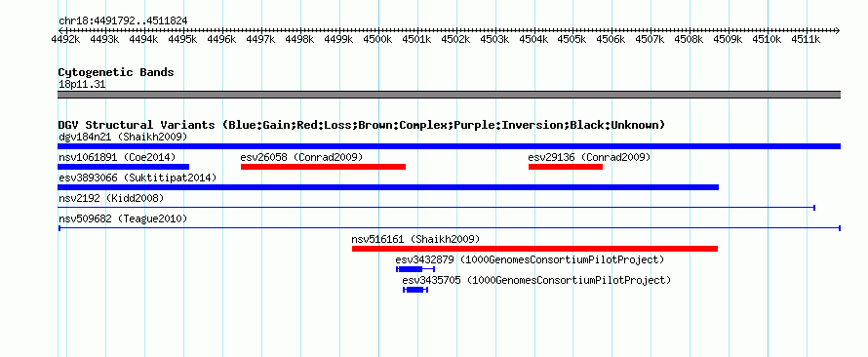
Task: Click the 18p11.31 band label
Action: click(x=82, y=84)
